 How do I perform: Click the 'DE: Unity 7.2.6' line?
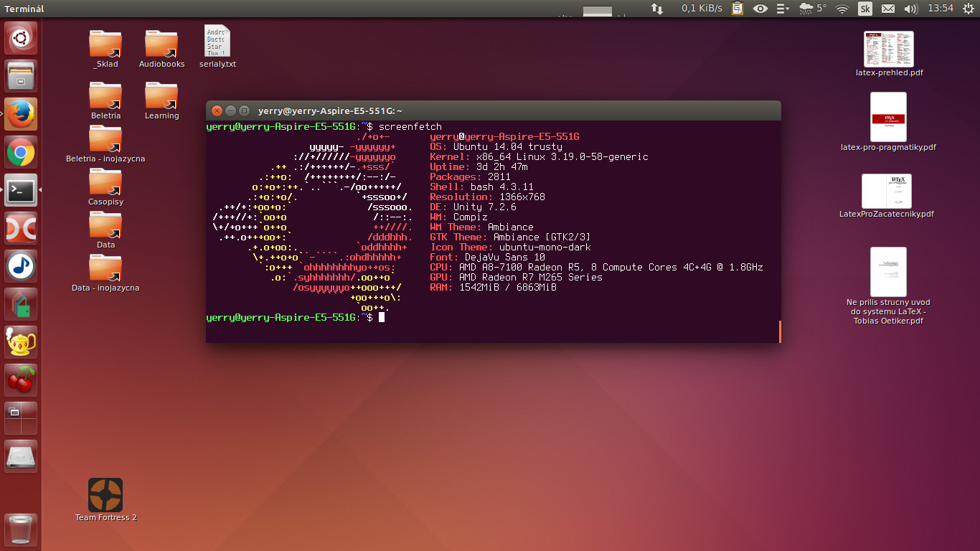click(473, 207)
